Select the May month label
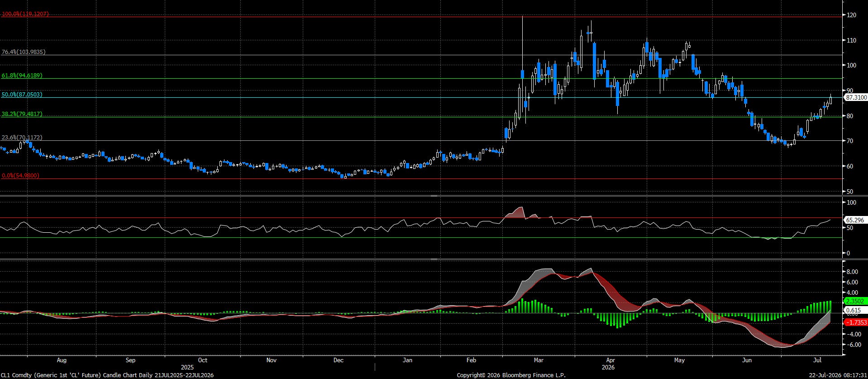Image resolution: width=868 pixels, height=379 pixels. coord(679,360)
